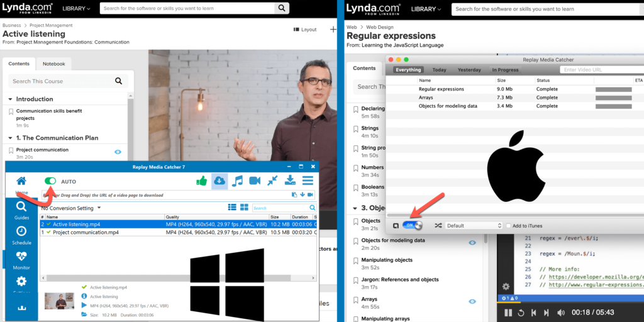Screen dimensions: 644x322
Task: Click the paste clipboard icon in URL bar
Action: tap(294, 195)
